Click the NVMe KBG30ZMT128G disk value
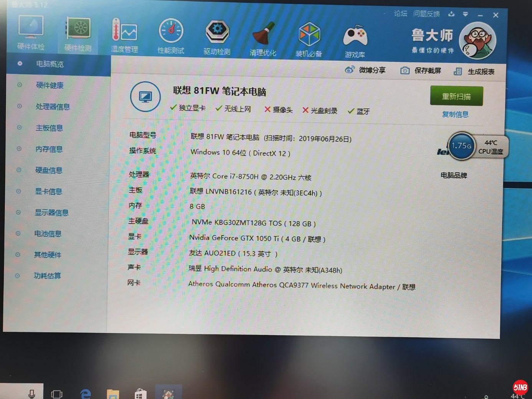 [254, 223]
